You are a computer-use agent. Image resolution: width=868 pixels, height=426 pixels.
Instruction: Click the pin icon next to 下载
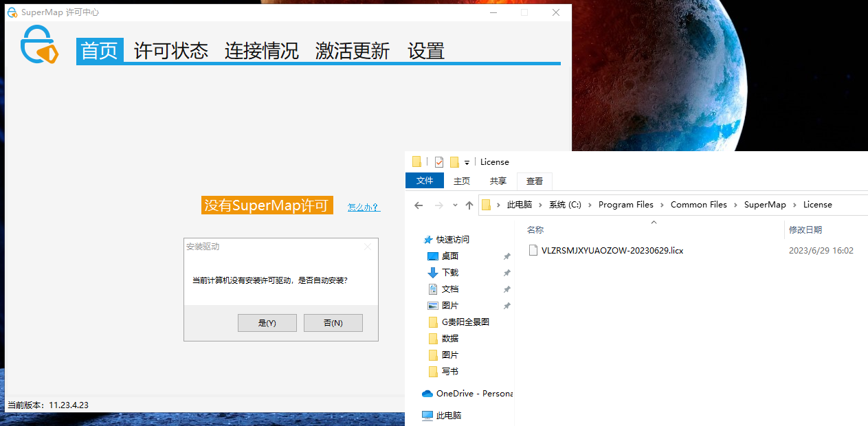pyautogui.click(x=507, y=272)
